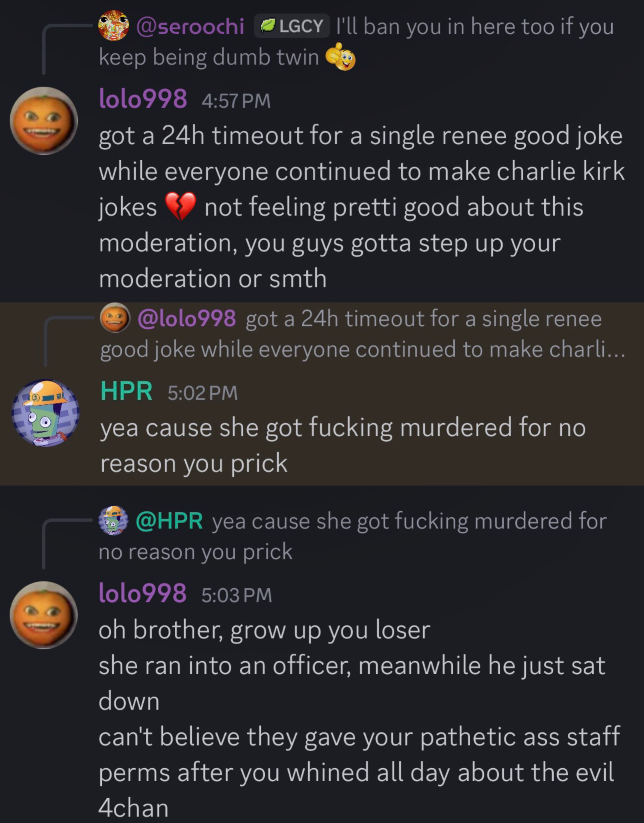The width and height of the screenshot is (644, 823).
Task: Tap seroochi's small avatar in reply preview
Action: click(x=114, y=26)
